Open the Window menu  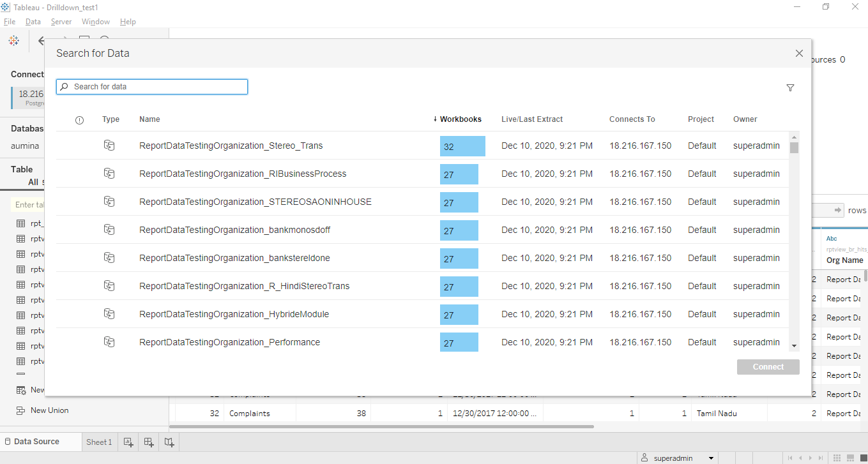(x=96, y=22)
